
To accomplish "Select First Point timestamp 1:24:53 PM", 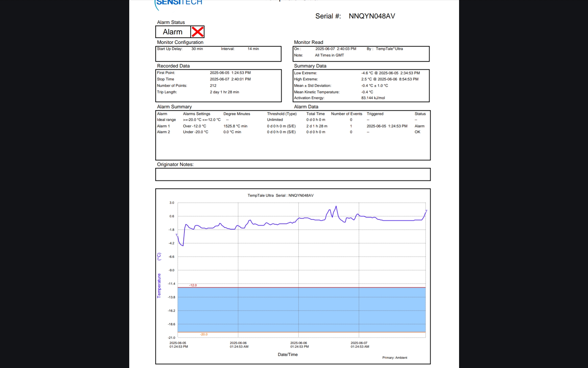I will point(230,73).
